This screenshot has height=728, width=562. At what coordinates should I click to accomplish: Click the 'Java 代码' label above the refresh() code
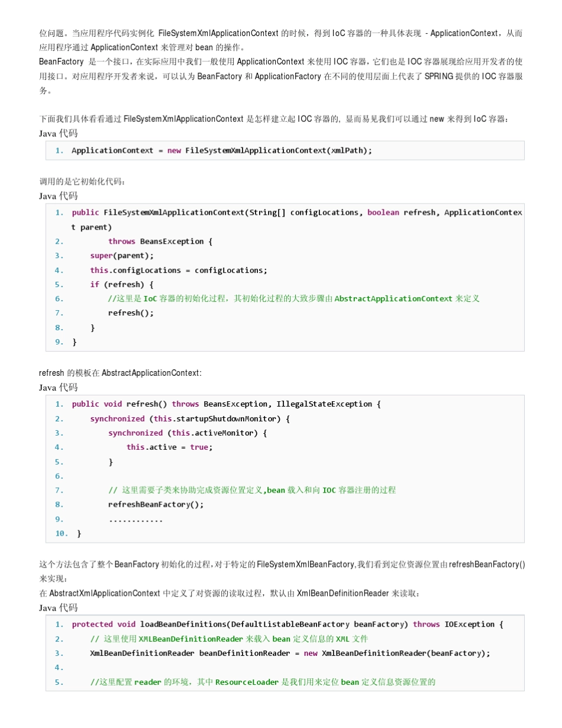pos(58,387)
